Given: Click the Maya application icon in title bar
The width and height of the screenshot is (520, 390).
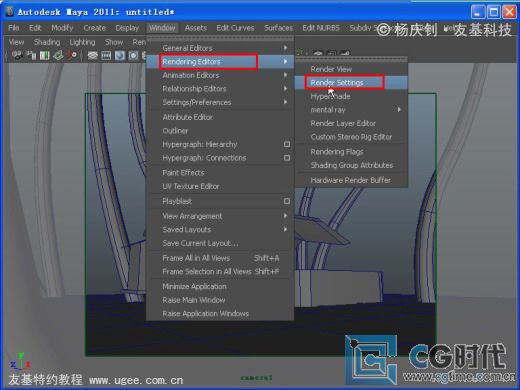Looking at the screenshot, I should coord(10,12).
